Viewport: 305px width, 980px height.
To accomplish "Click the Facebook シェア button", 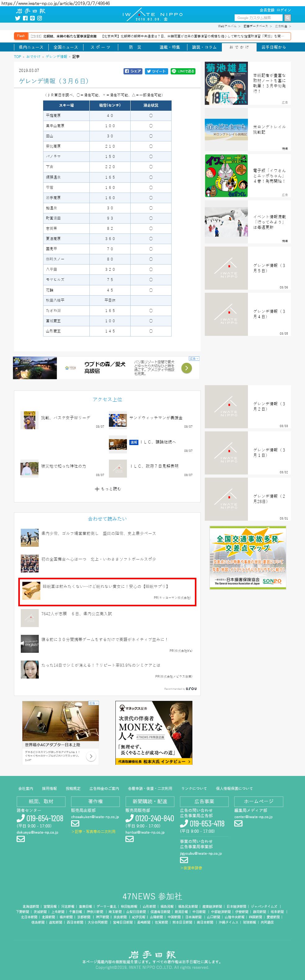I will pyautogui.click(x=133, y=71).
